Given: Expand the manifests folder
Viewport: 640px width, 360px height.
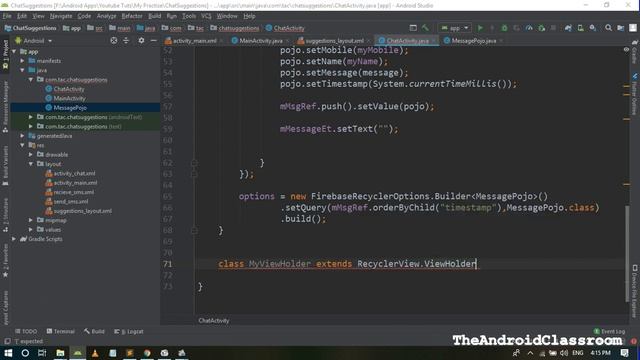Looking at the screenshot, I should coord(23,61).
